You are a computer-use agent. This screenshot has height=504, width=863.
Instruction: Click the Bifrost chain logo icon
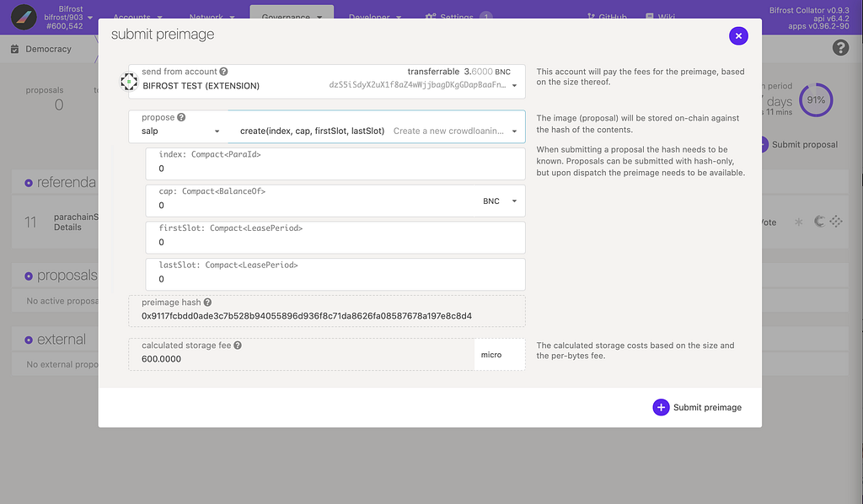pos(23,18)
